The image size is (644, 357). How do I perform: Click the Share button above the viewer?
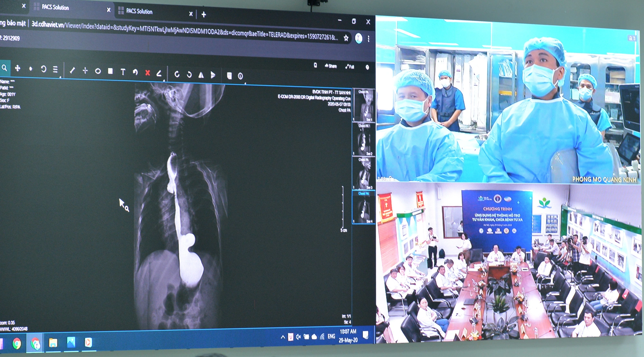(x=331, y=66)
